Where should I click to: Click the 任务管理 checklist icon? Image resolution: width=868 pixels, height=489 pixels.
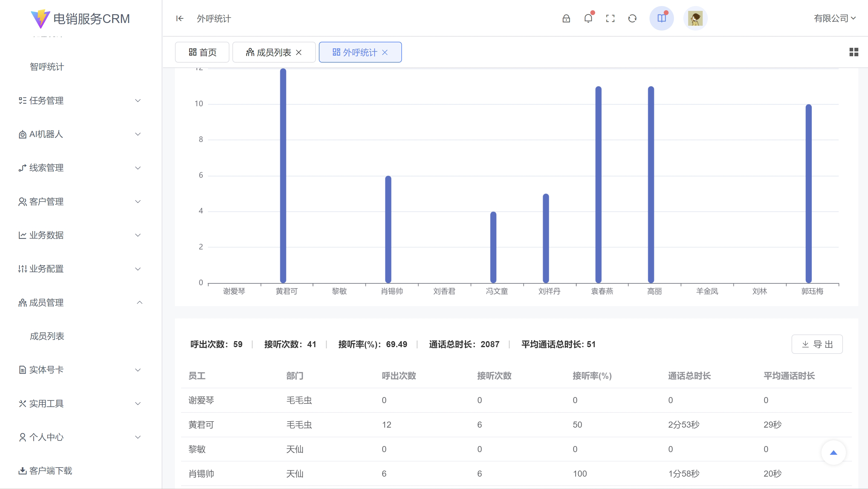[22, 100]
